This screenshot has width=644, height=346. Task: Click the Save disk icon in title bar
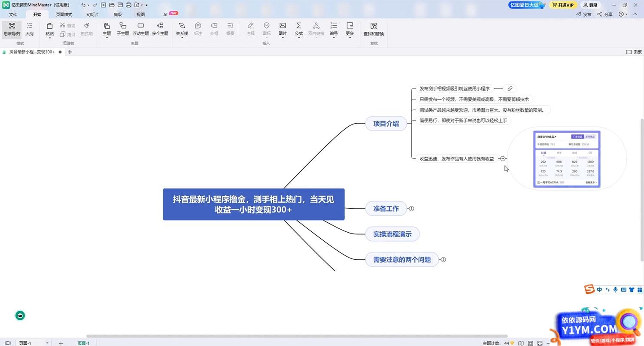click(x=120, y=5)
